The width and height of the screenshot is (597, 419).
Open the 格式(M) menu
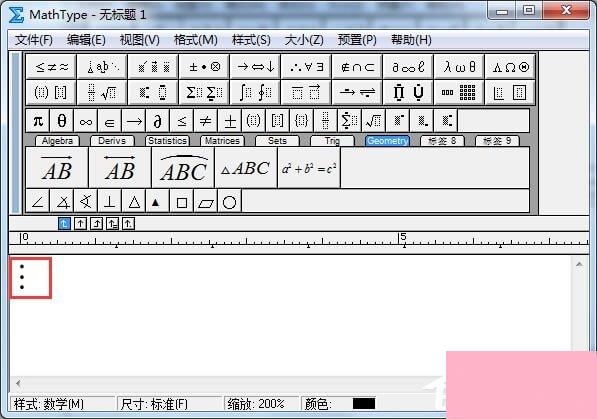pyautogui.click(x=196, y=40)
